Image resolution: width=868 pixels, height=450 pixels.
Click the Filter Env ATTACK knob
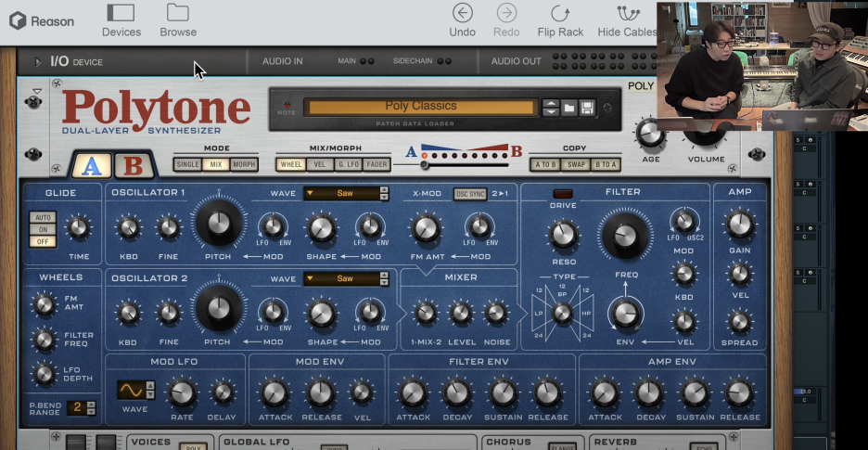tap(412, 392)
